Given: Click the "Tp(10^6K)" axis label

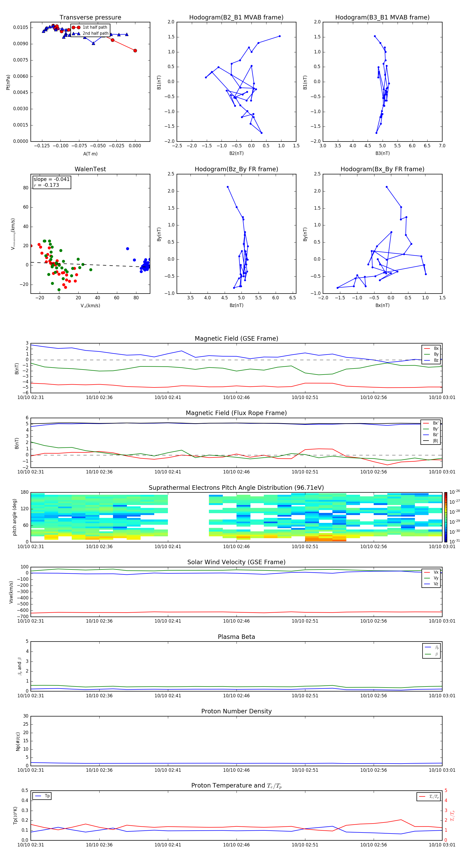Looking at the screenshot, I should coord(15,815).
